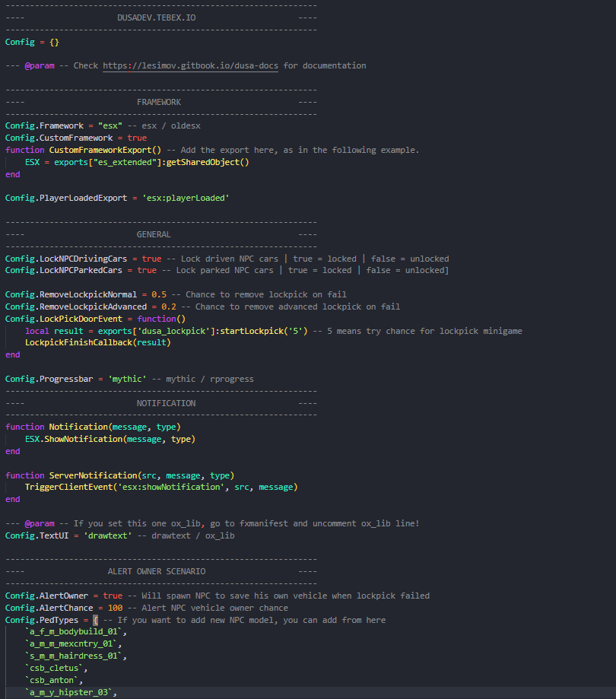This screenshot has width=616, height=699.
Task: Click the a_m_y_hipster_03 ped entry
Action: (x=68, y=692)
